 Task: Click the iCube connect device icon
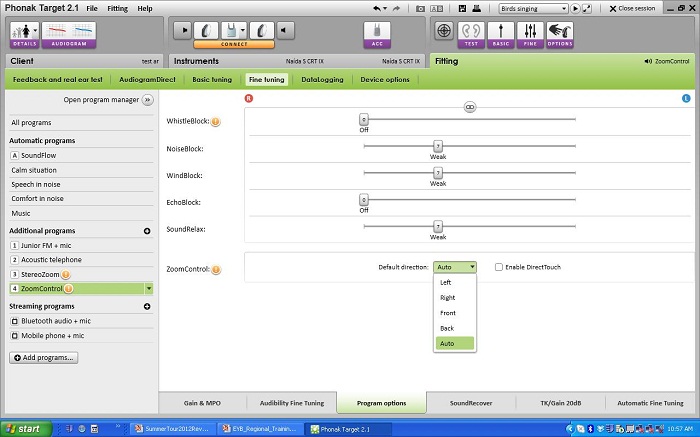pos(231,31)
